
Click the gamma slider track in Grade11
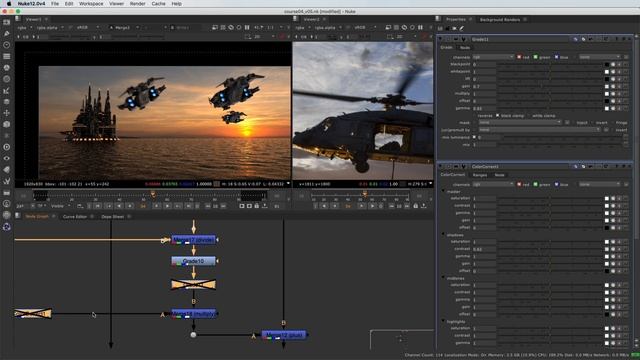550,109
